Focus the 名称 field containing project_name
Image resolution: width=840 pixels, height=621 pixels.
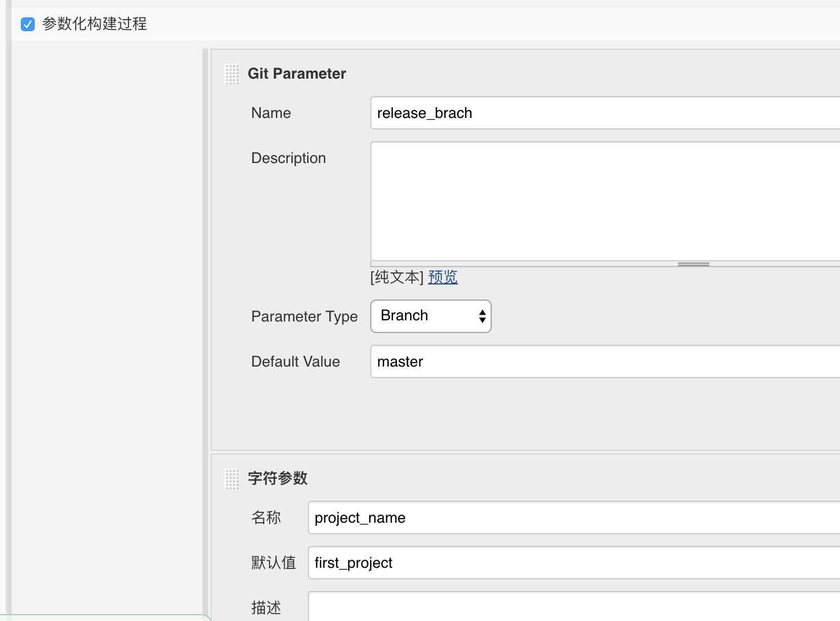pyautogui.click(x=574, y=517)
